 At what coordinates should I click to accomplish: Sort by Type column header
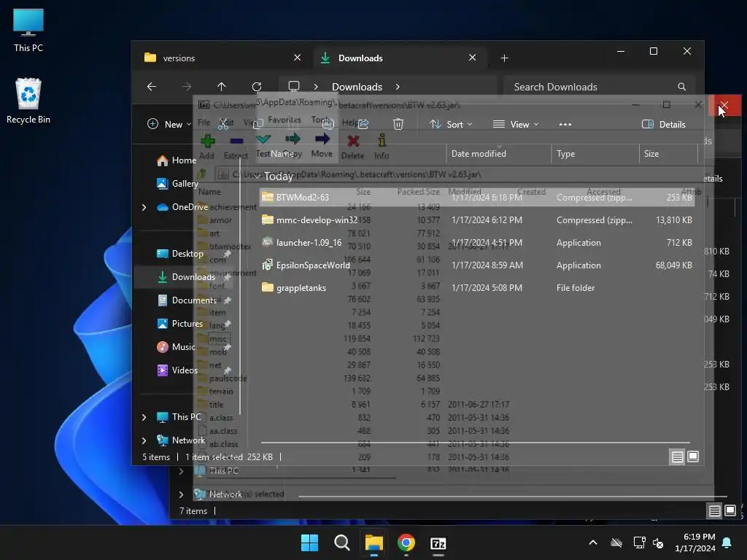click(x=595, y=154)
